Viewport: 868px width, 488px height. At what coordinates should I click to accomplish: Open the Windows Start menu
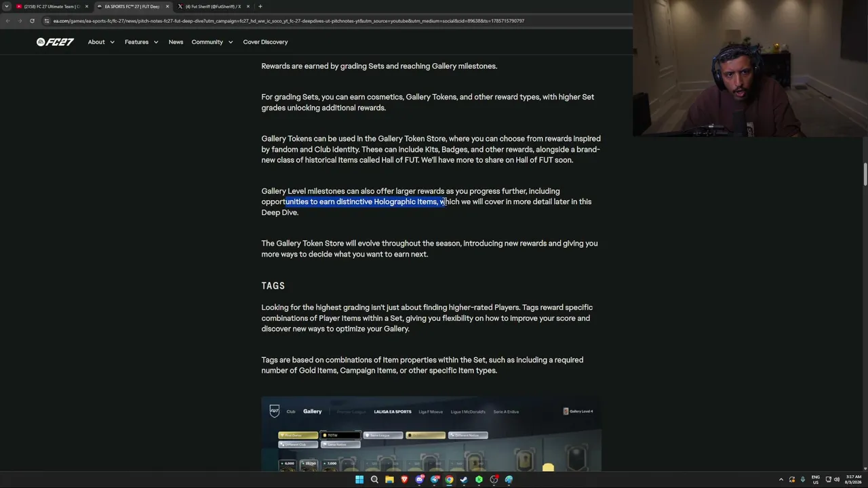(359, 480)
